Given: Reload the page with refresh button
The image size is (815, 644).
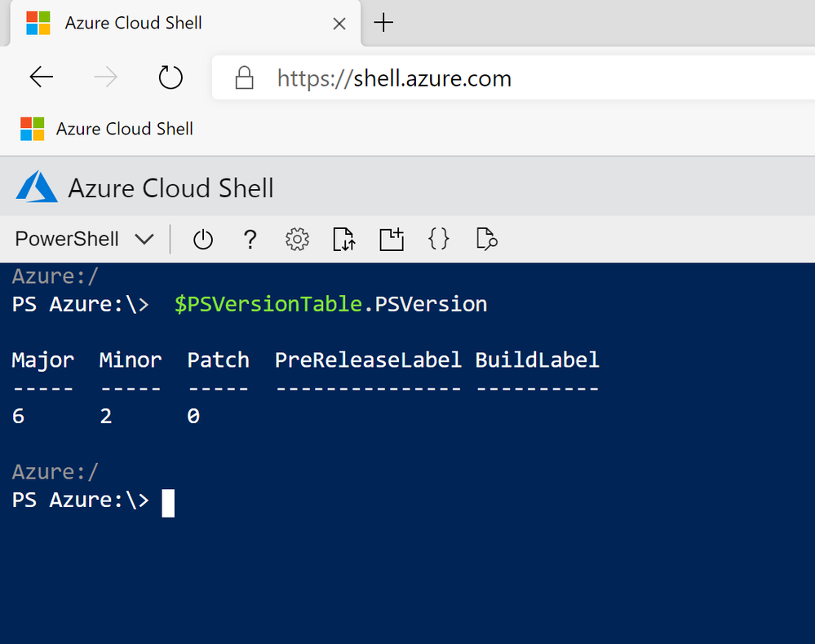Looking at the screenshot, I should [x=171, y=77].
